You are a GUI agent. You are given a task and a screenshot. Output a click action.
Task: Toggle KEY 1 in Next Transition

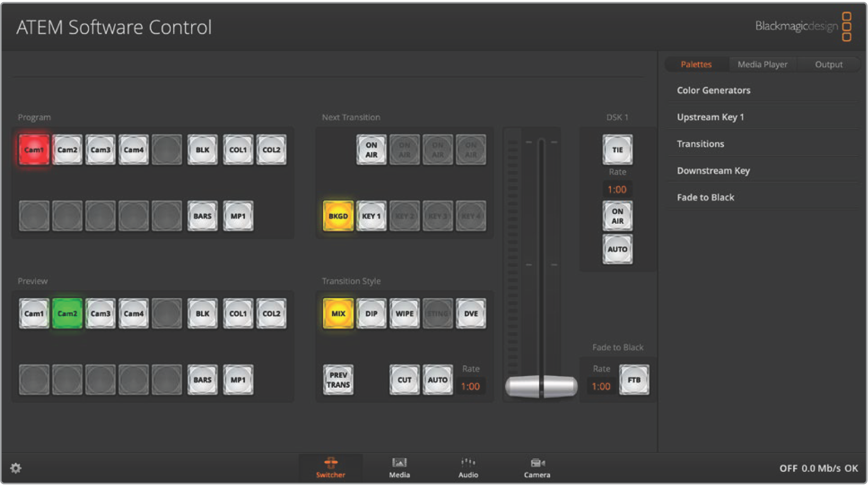point(371,216)
